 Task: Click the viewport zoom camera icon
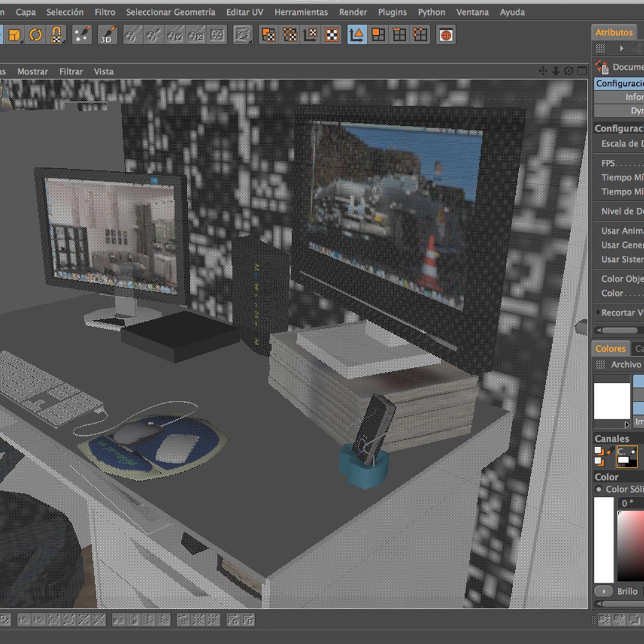pos(556,71)
